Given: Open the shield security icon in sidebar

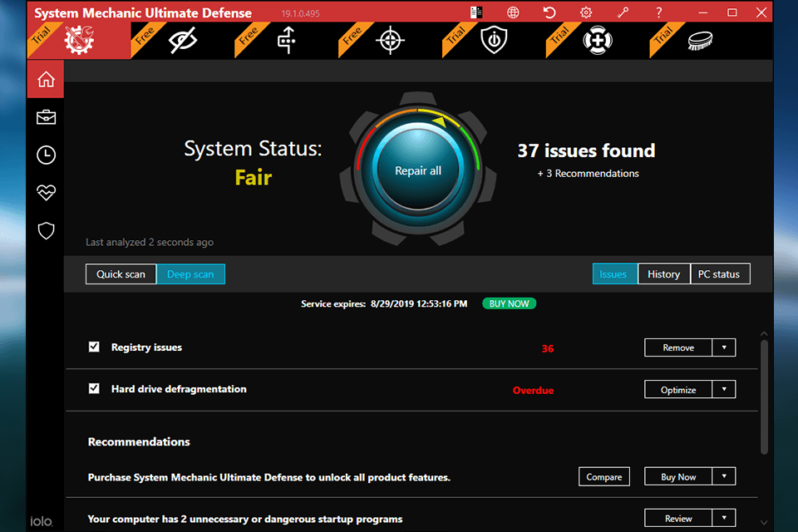Looking at the screenshot, I should tap(46, 230).
